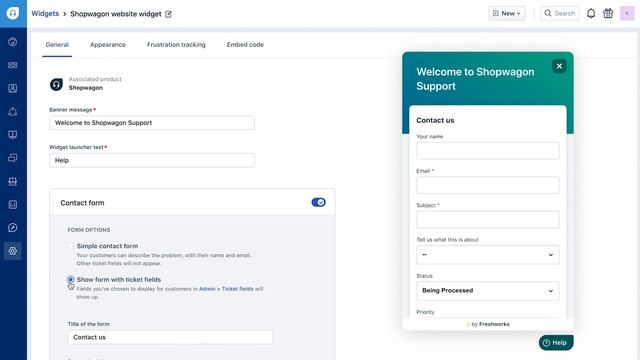Open the Freshdesk logo home icon

[13, 13]
